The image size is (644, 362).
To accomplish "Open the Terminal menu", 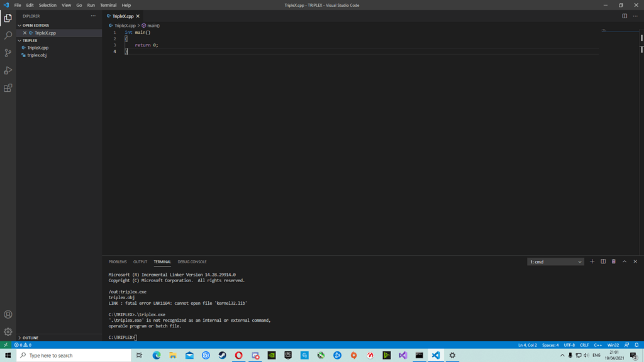I will pos(108,5).
